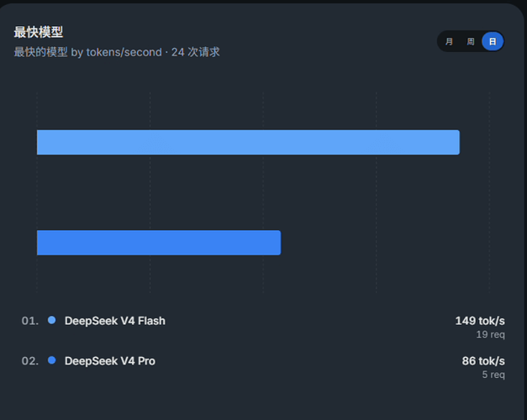
Task: Click the 5 req request count
Action: click(x=493, y=375)
